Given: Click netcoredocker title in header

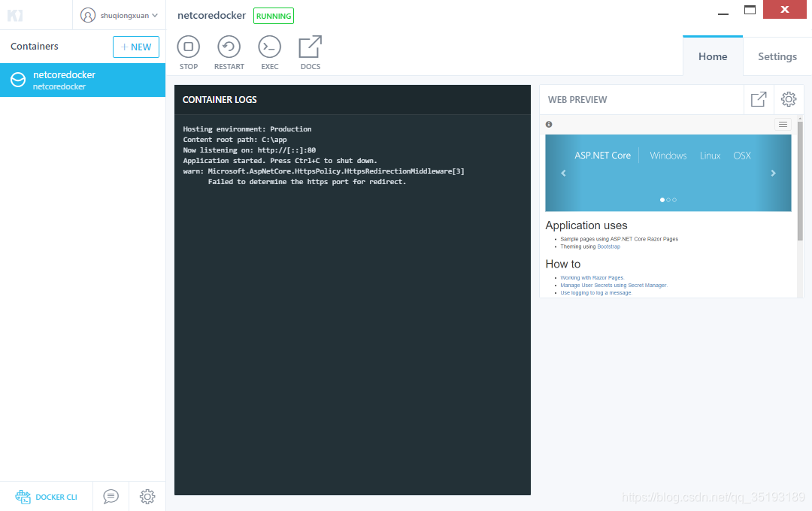Looking at the screenshot, I should tap(211, 16).
